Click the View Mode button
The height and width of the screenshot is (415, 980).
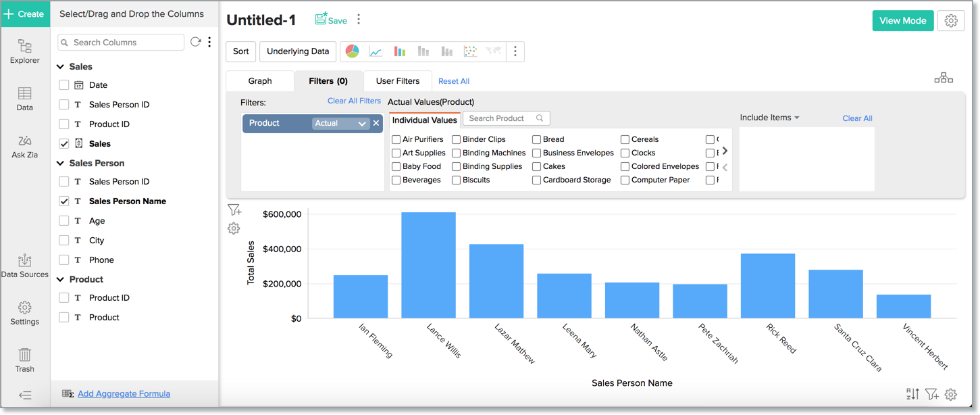pyautogui.click(x=902, y=20)
